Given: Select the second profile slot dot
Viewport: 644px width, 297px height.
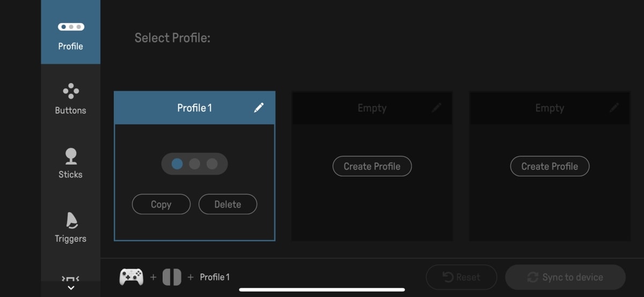Looking at the screenshot, I should (195, 164).
